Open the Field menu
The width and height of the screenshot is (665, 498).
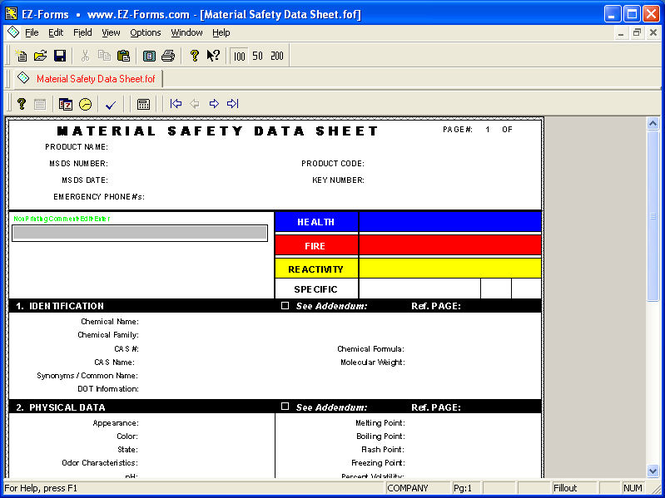tap(82, 33)
